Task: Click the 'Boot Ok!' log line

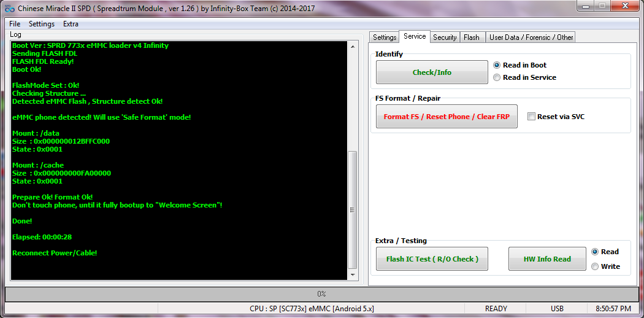Action: tap(26, 69)
